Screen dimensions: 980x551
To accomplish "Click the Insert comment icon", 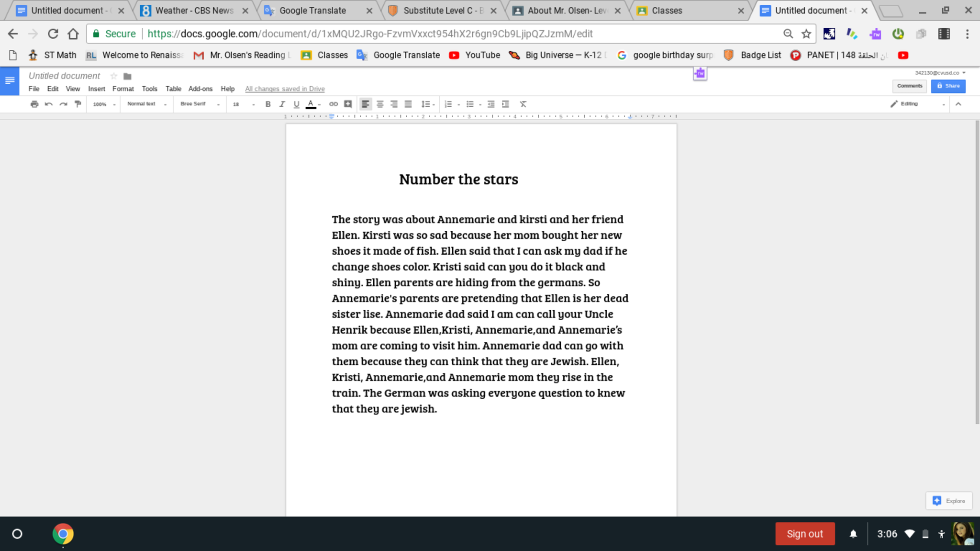I will [x=348, y=104].
